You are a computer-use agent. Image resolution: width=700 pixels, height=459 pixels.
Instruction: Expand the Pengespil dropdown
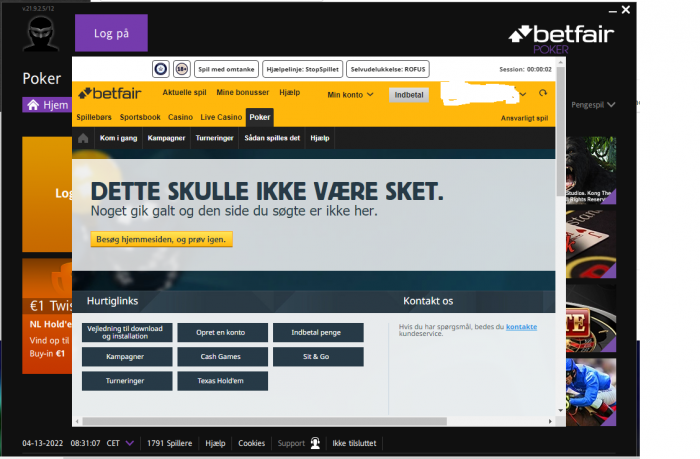click(593, 105)
